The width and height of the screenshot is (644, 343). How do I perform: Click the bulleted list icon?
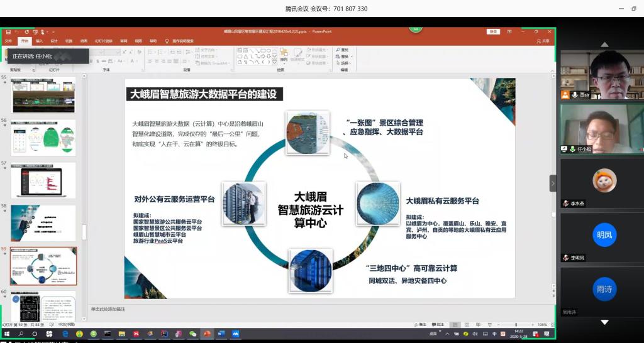(x=151, y=52)
